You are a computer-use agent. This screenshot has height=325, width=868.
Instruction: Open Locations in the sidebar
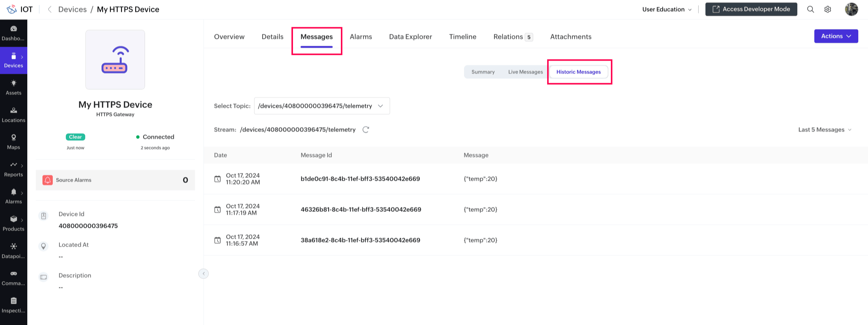click(13, 115)
